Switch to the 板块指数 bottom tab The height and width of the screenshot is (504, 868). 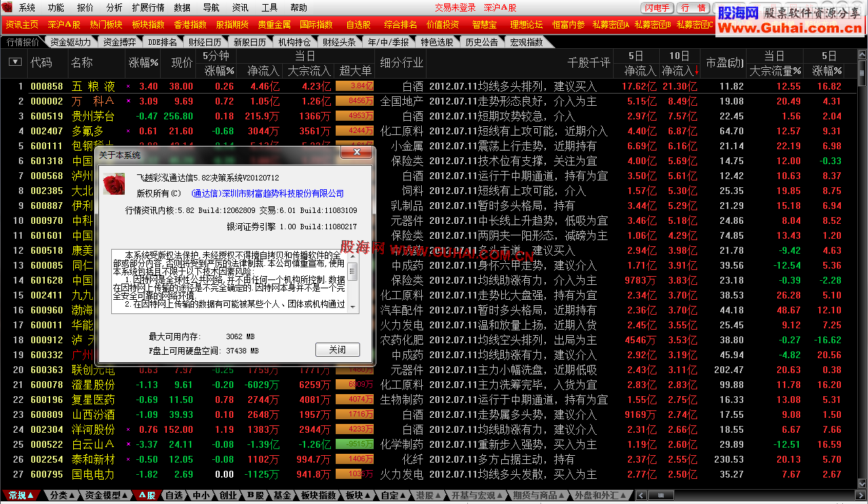pyautogui.click(x=318, y=496)
